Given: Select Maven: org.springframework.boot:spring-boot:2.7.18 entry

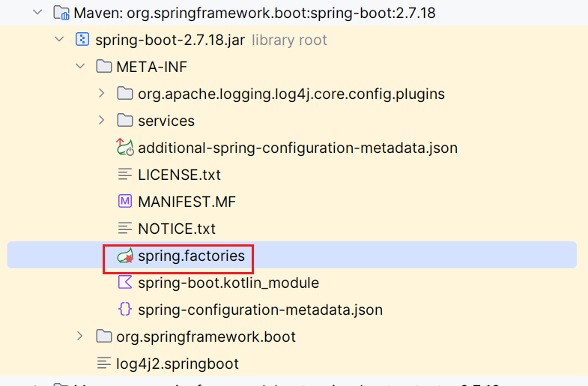Looking at the screenshot, I should [x=255, y=13].
